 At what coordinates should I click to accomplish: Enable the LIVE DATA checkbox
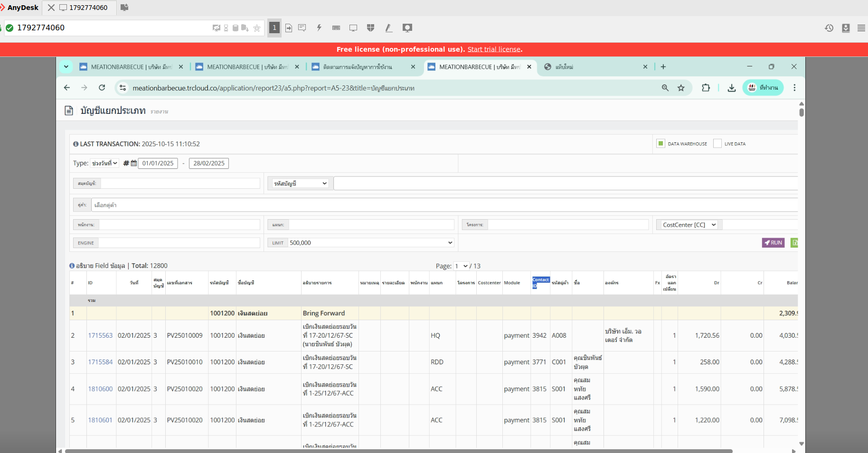[717, 144]
